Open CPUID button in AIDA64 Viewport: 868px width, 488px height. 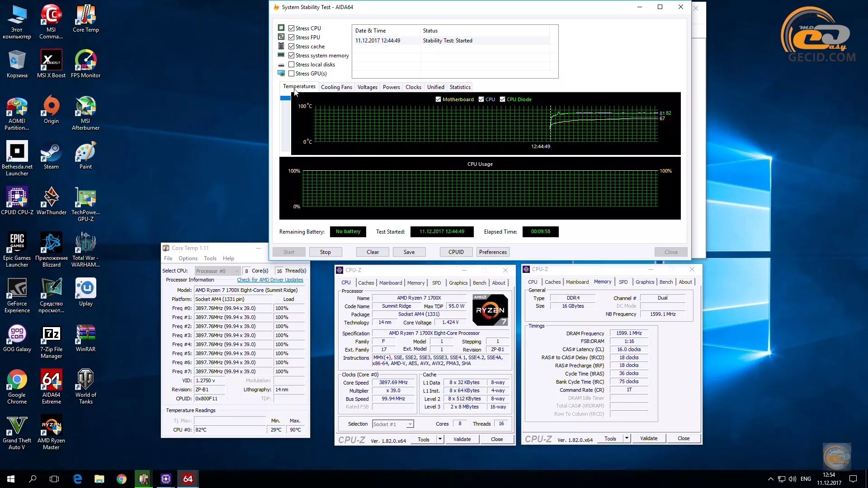tap(456, 252)
